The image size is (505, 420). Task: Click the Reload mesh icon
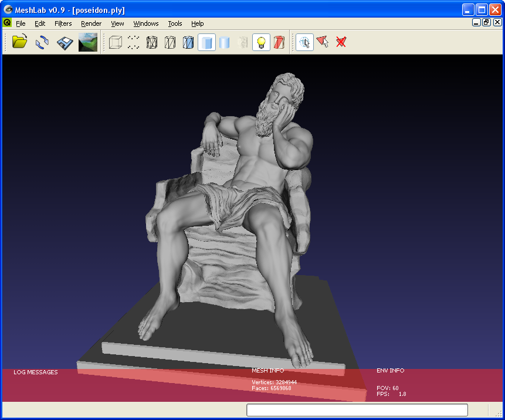[42, 42]
